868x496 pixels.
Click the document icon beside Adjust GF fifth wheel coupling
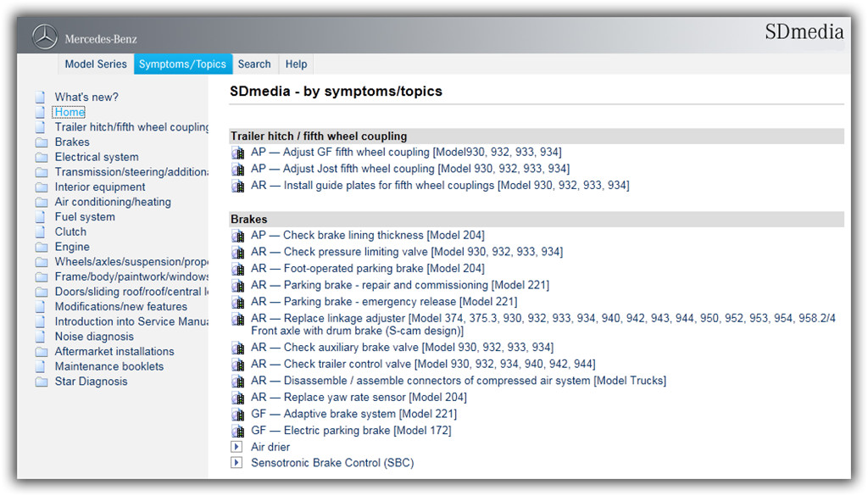click(x=237, y=153)
